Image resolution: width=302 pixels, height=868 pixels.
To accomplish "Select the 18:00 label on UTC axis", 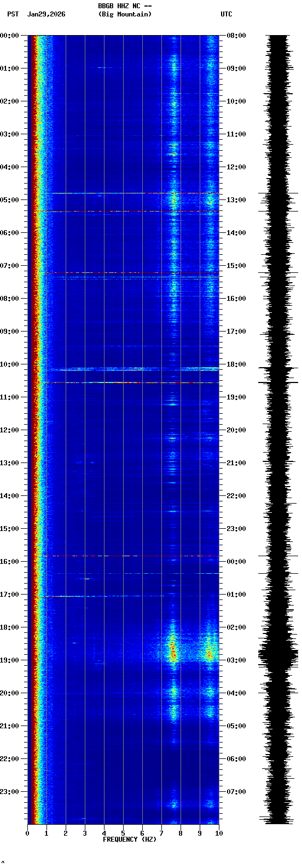I will [236, 364].
